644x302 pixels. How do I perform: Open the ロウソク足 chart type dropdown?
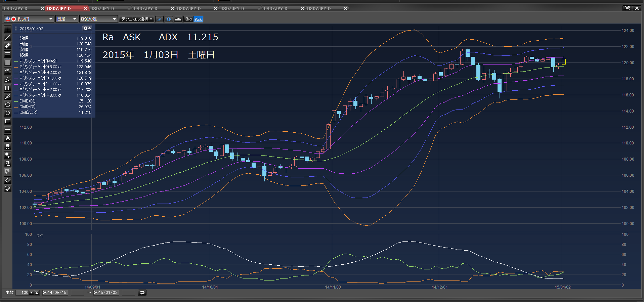98,19
